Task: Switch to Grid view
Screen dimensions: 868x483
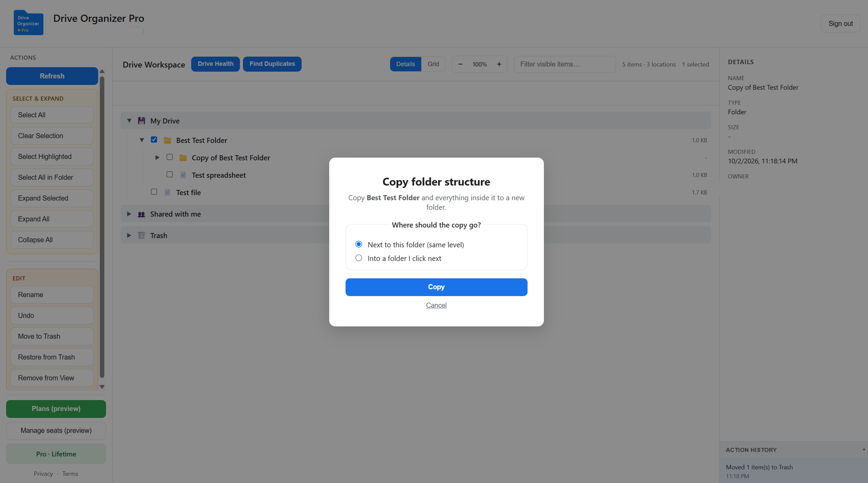Action: pos(433,64)
